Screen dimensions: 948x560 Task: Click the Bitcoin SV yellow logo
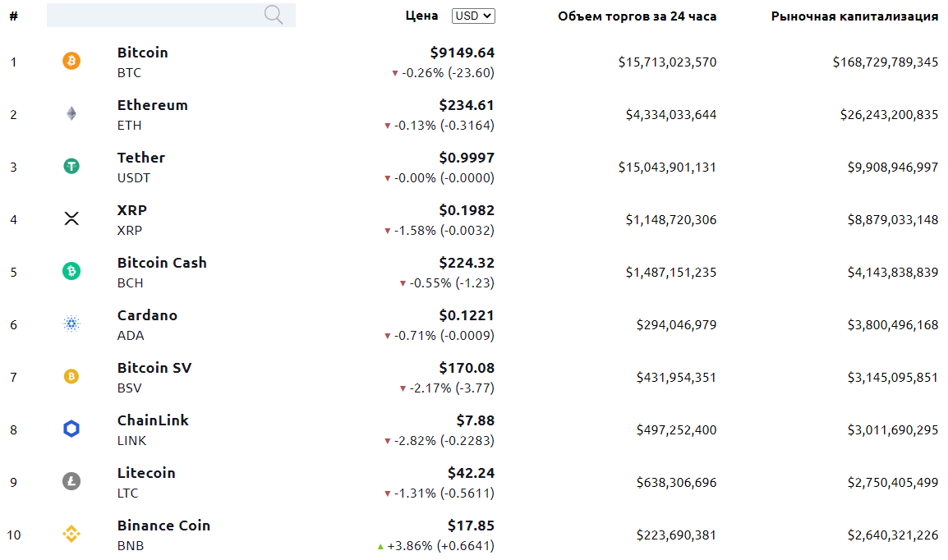[x=71, y=376]
